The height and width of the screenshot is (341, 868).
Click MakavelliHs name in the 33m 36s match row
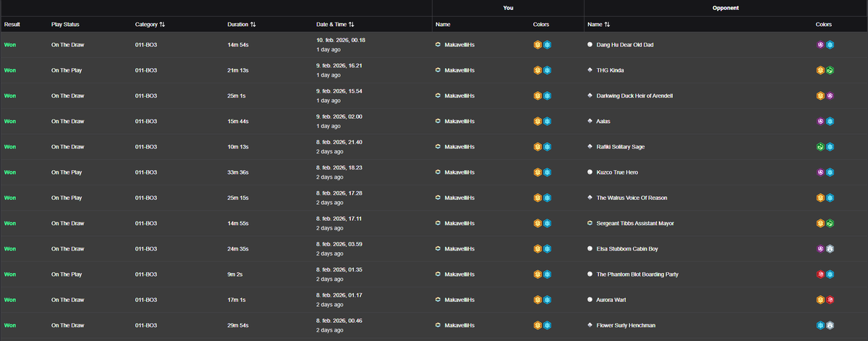[x=459, y=172]
